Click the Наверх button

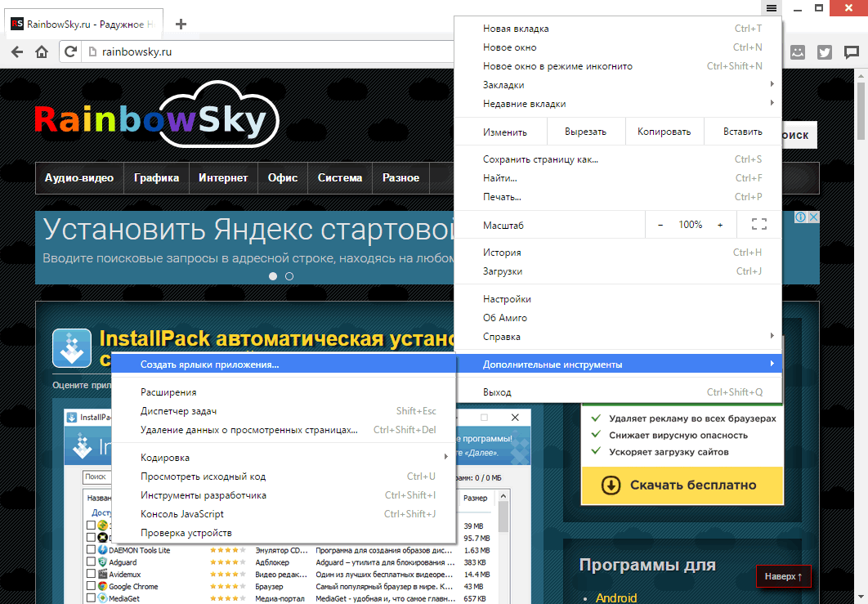[783, 576]
